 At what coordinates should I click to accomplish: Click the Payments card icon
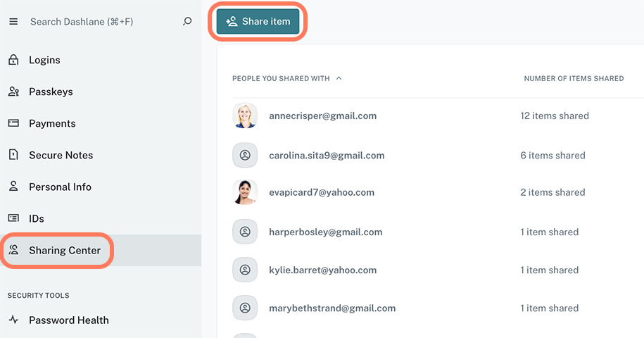[13, 123]
